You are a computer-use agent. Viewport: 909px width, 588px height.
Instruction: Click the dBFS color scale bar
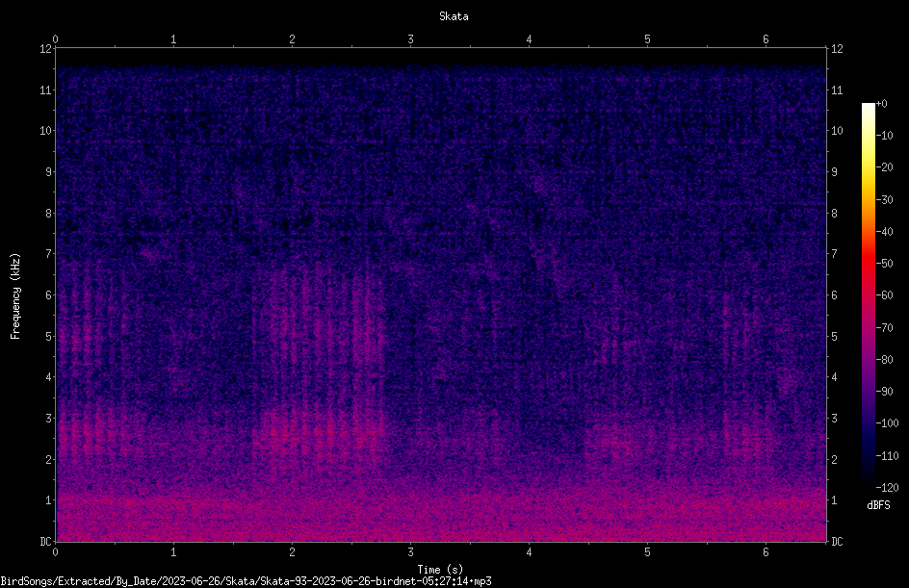pos(868,294)
